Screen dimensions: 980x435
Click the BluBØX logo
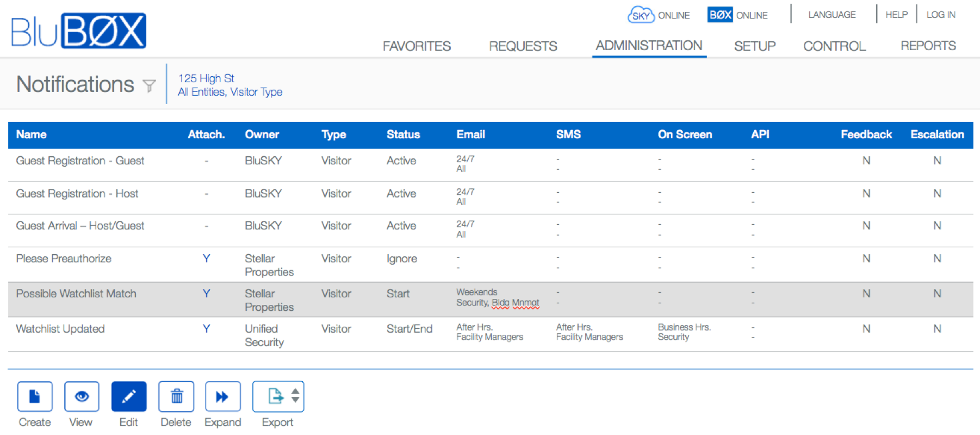click(79, 30)
